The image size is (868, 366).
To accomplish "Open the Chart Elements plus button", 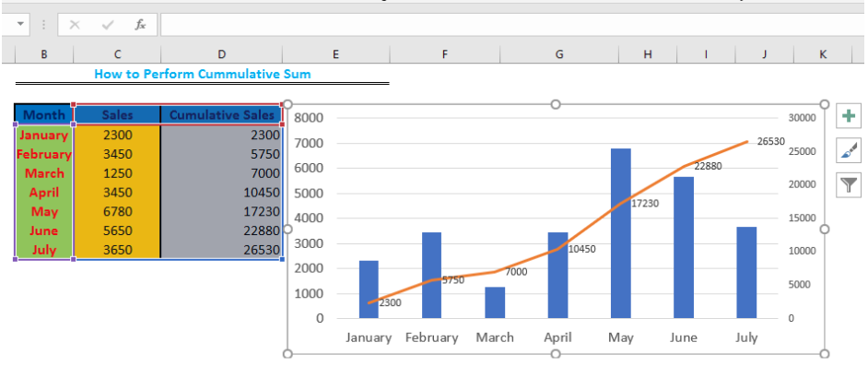I will coord(848,116).
